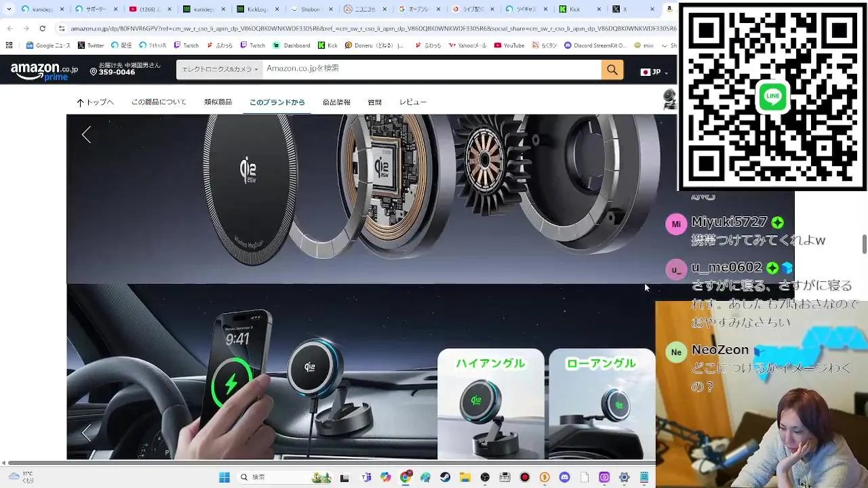Select the レビュー section tab
Image resolution: width=868 pixels, height=488 pixels.
412,102
